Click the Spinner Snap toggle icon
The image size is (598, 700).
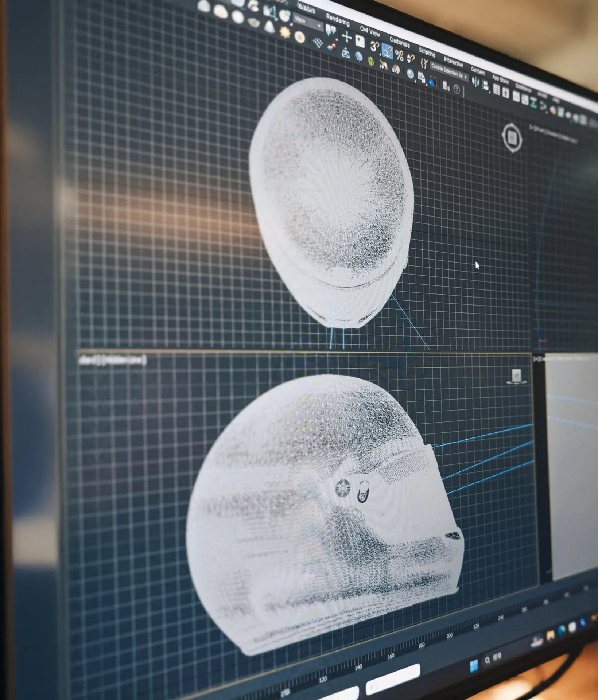[x=411, y=59]
